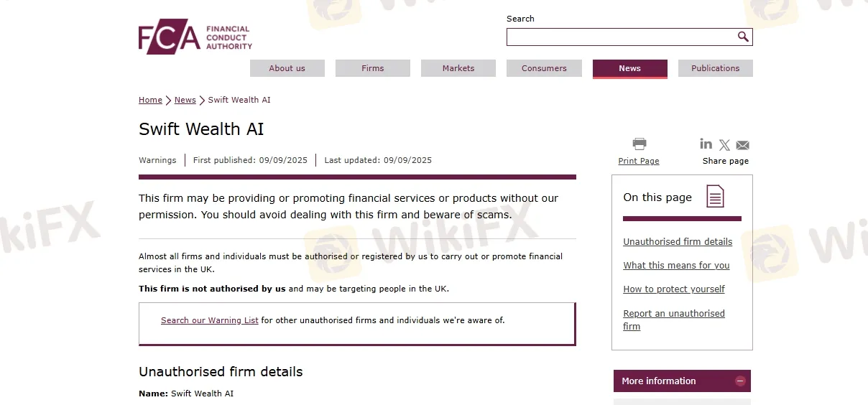868x405 pixels.
Task: Click the Print Page link
Action: click(x=639, y=161)
